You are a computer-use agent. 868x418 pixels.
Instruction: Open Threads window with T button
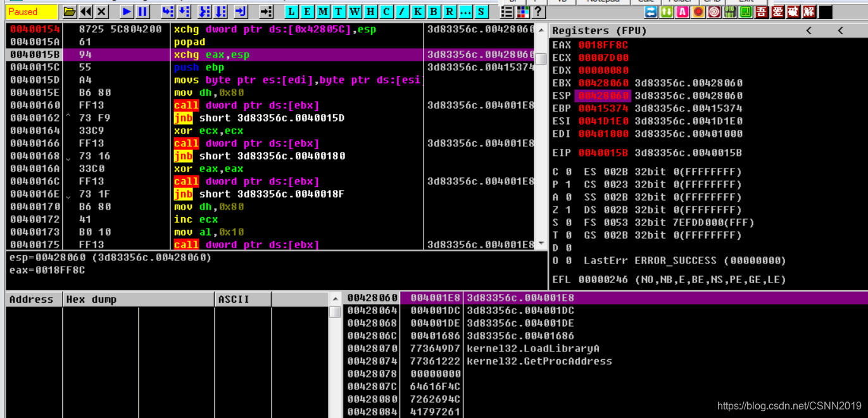339,11
